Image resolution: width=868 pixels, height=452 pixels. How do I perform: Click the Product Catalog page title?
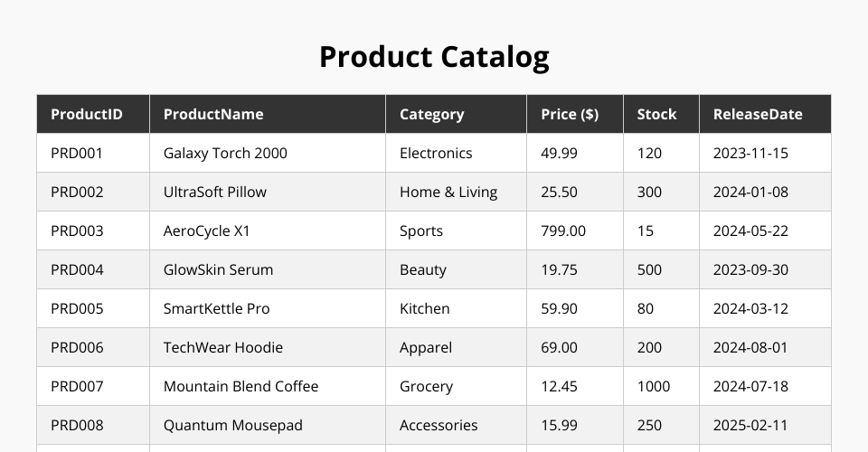(434, 57)
